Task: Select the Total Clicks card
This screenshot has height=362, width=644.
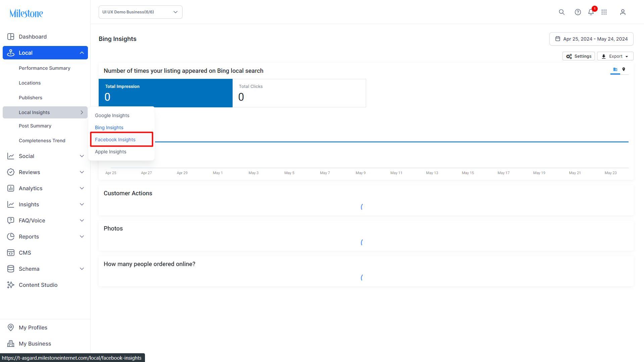Action: 299,93
